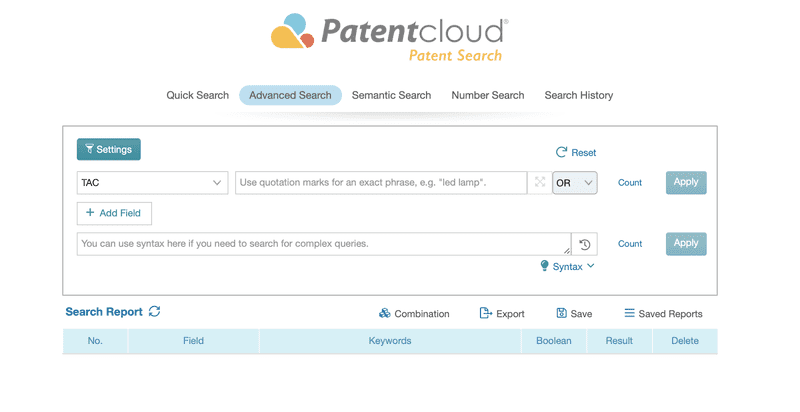800x412 pixels.
Task: Click the Combination icon
Action: pos(385,313)
